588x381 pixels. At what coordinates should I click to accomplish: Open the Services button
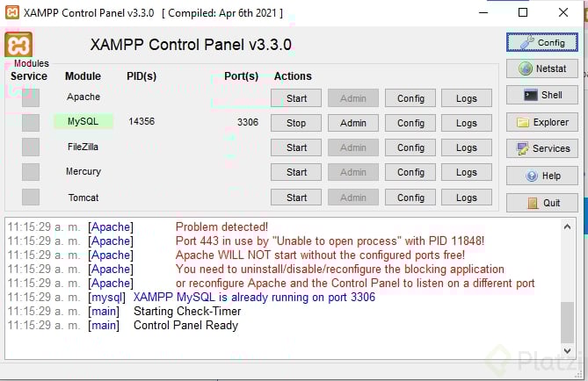click(542, 148)
